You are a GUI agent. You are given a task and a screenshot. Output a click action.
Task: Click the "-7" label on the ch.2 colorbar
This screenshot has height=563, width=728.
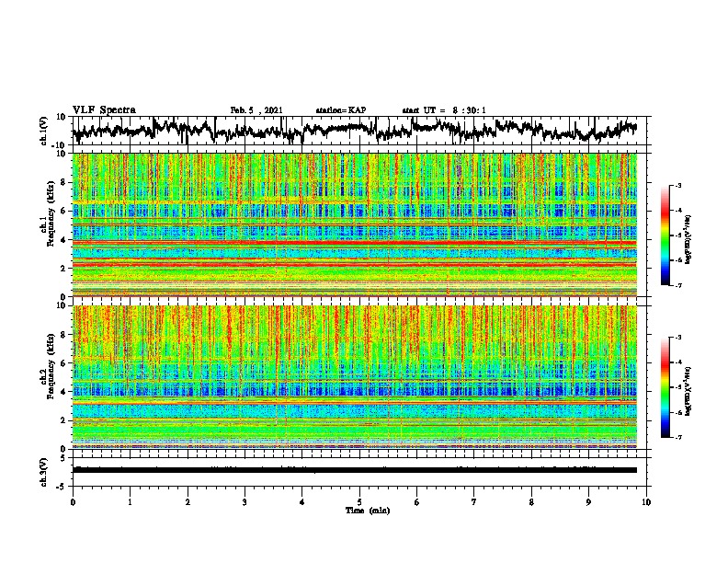(677, 437)
